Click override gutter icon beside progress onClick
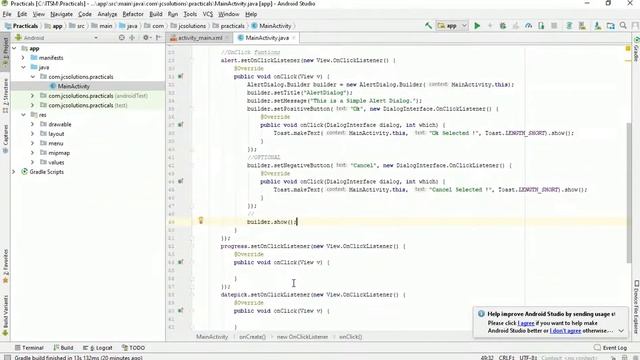Screen dimensions: 640x360 tap(180, 262)
